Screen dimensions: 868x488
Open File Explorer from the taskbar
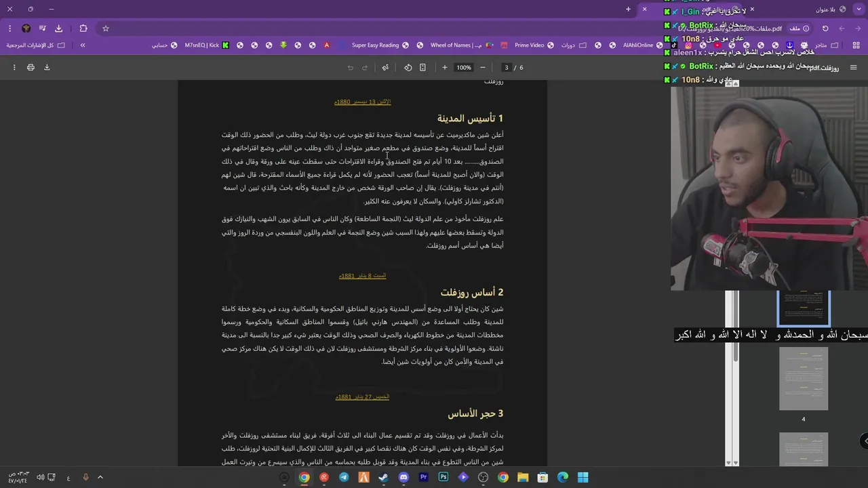523,477
